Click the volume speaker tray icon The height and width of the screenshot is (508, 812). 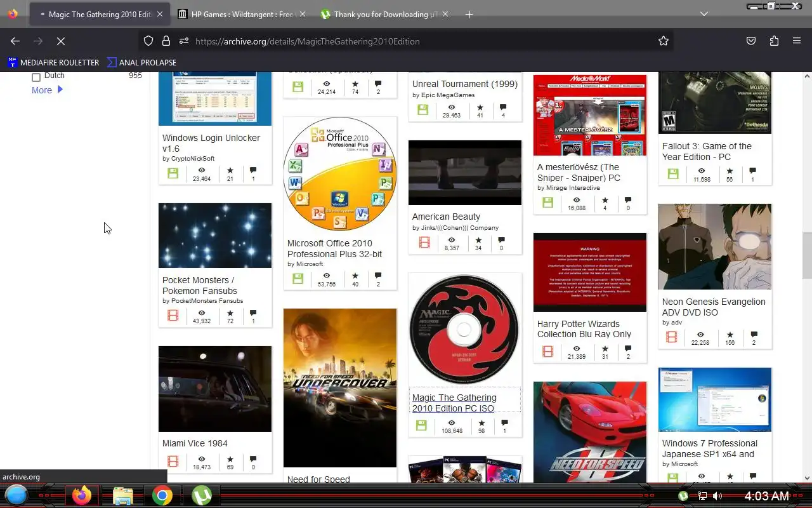717,496
